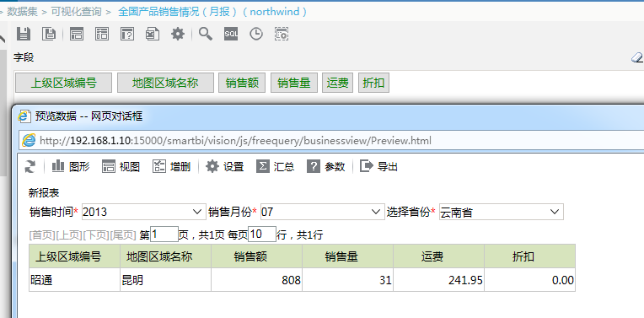Image resolution: width=644 pixels, height=318 pixels.
Task: Open the first layout view icon after Save As
Action: (77, 34)
